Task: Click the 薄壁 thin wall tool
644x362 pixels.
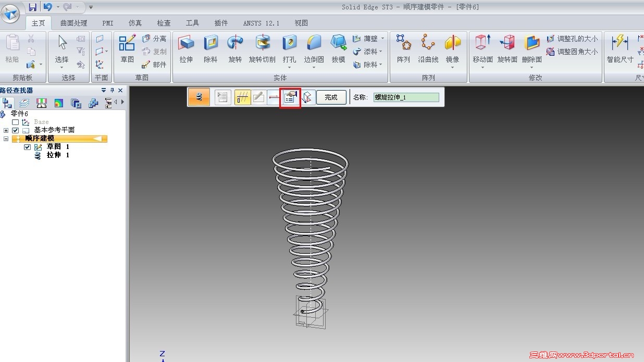Action: pyautogui.click(x=366, y=39)
